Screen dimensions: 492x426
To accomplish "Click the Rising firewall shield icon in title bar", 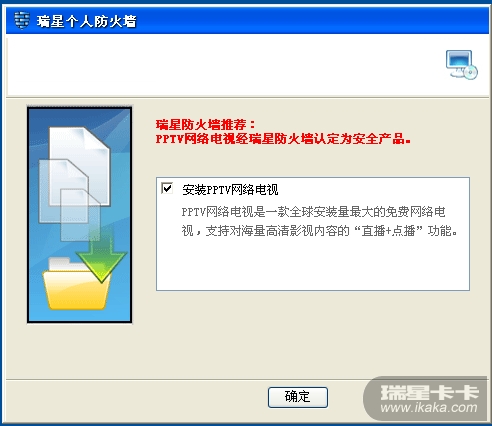I will [22, 20].
